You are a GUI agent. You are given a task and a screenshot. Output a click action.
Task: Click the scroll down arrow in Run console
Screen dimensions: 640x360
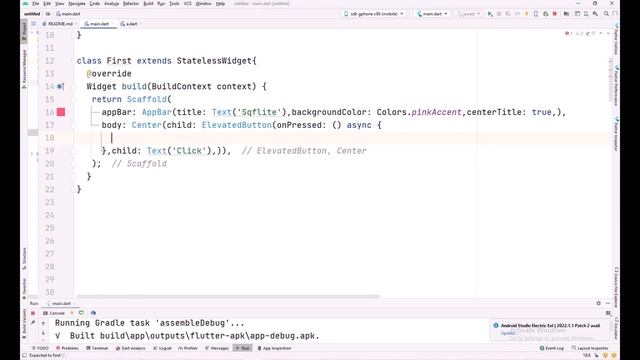tap(43, 333)
